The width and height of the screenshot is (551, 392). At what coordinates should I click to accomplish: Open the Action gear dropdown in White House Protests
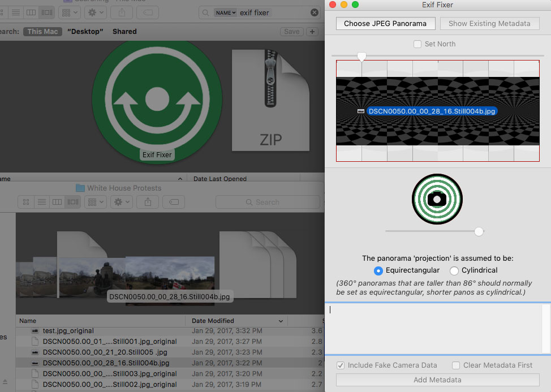point(122,202)
